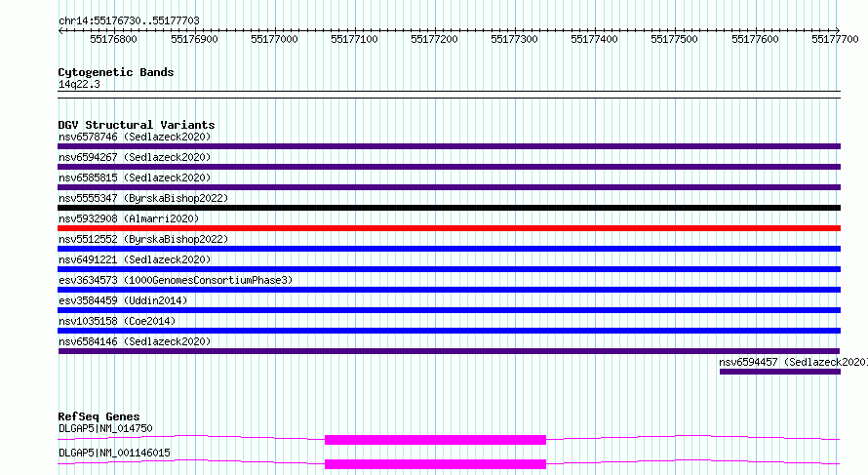Click the Cytogenetic Bands track title
The width and height of the screenshot is (868, 475).
point(116,72)
